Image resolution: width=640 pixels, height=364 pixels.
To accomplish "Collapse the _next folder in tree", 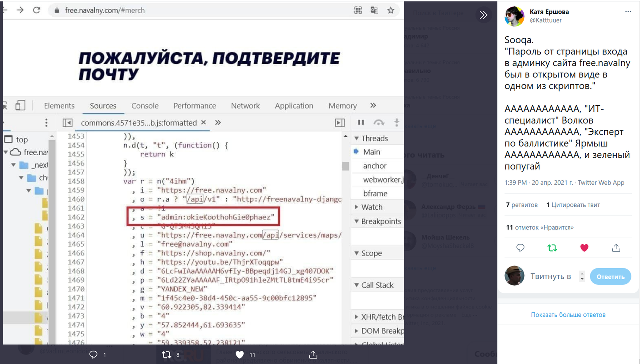I will (x=14, y=165).
